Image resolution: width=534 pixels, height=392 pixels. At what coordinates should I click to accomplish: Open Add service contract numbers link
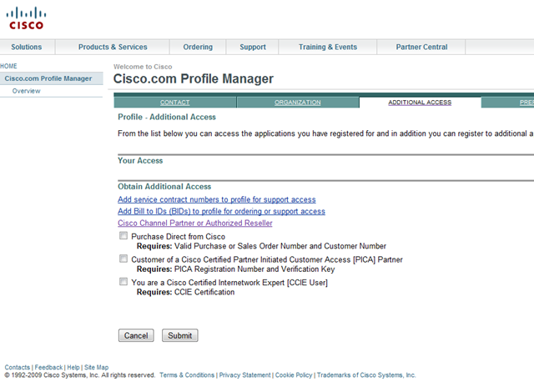click(217, 199)
